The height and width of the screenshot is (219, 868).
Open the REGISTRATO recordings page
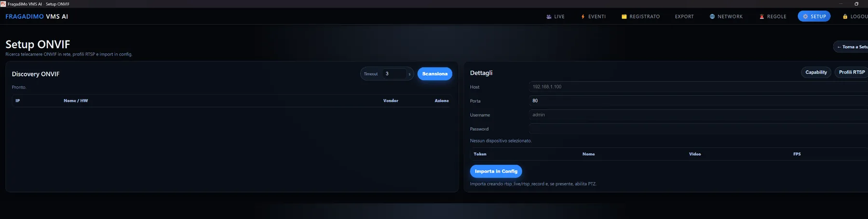pyautogui.click(x=640, y=16)
